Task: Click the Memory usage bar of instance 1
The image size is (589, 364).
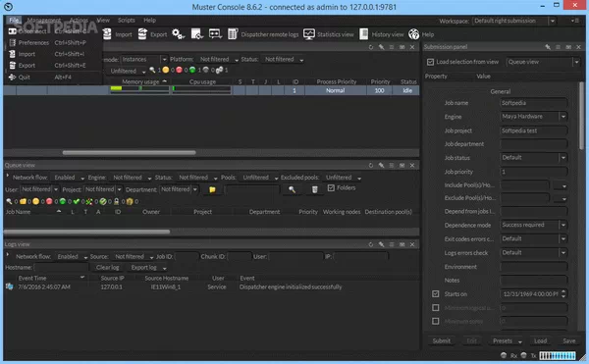Action: pos(139,90)
